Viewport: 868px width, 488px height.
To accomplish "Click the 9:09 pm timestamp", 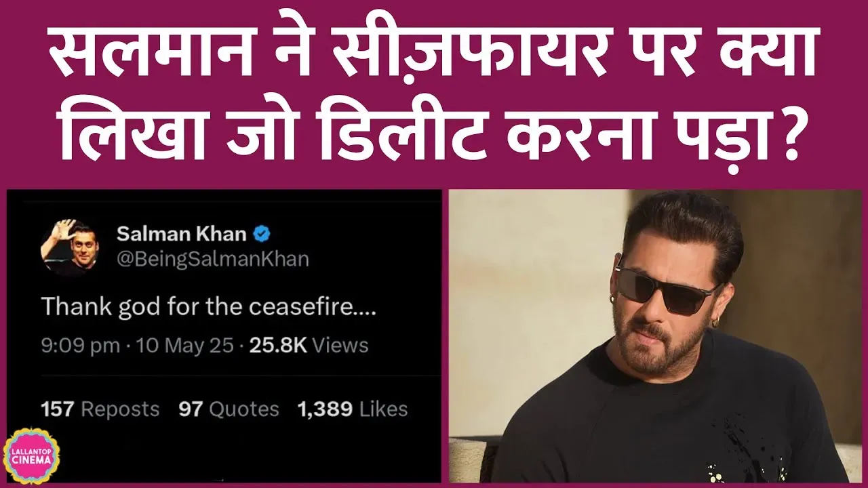I will click(x=81, y=346).
